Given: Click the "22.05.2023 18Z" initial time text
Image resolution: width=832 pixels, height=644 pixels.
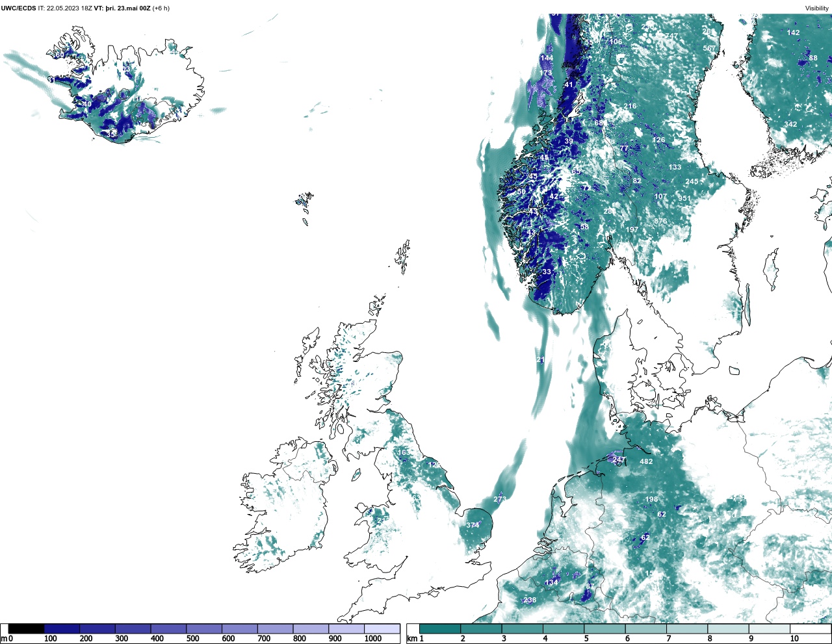Looking at the screenshot, I should (x=70, y=8).
